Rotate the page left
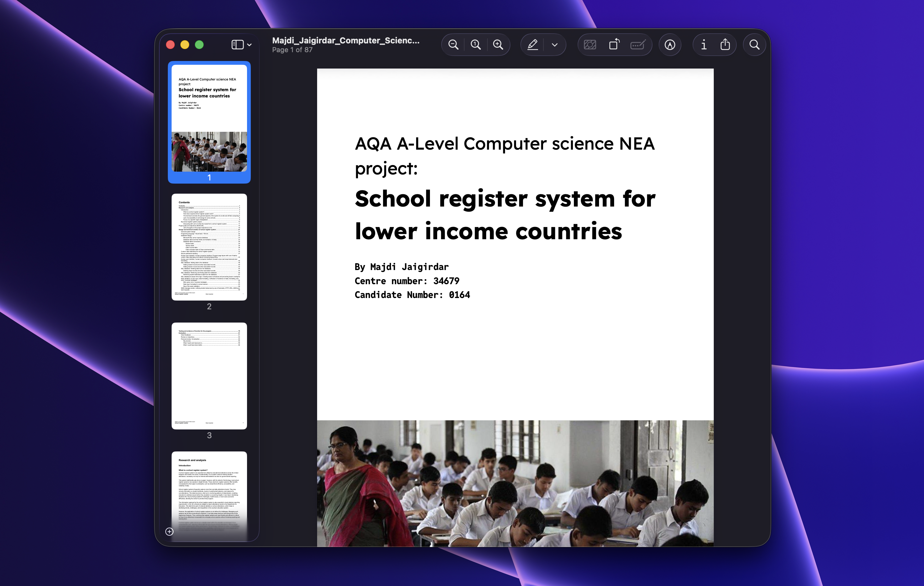 (x=614, y=45)
